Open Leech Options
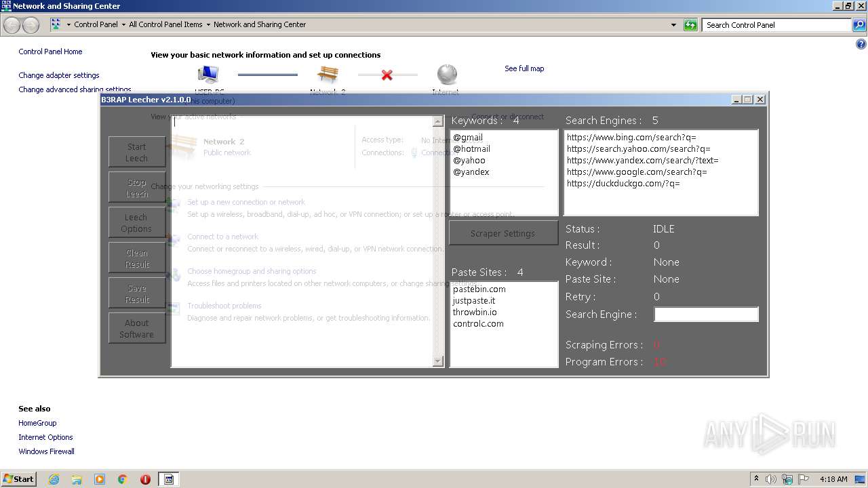The width and height of the screenshot is (868, 488). pos(137,222)
